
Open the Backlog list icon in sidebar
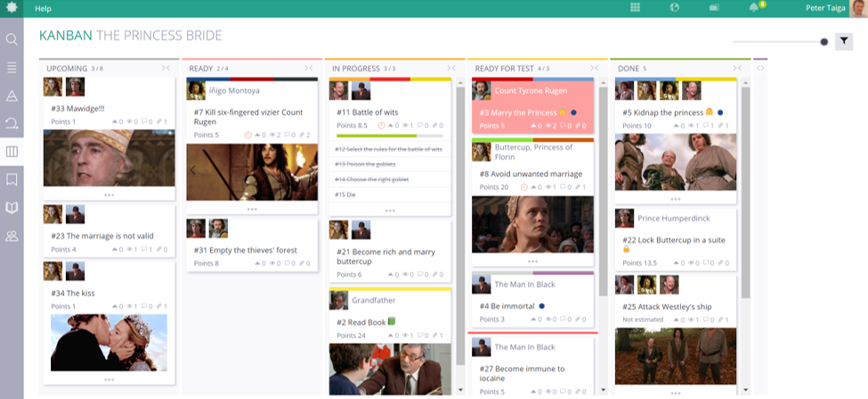click(12, 68)
